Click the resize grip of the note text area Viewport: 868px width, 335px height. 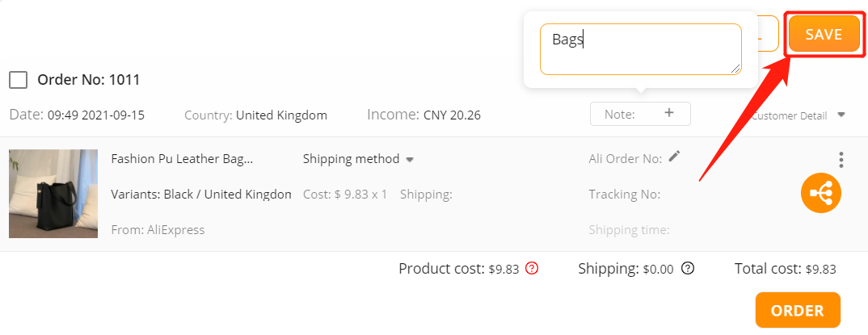coord(735,69)
